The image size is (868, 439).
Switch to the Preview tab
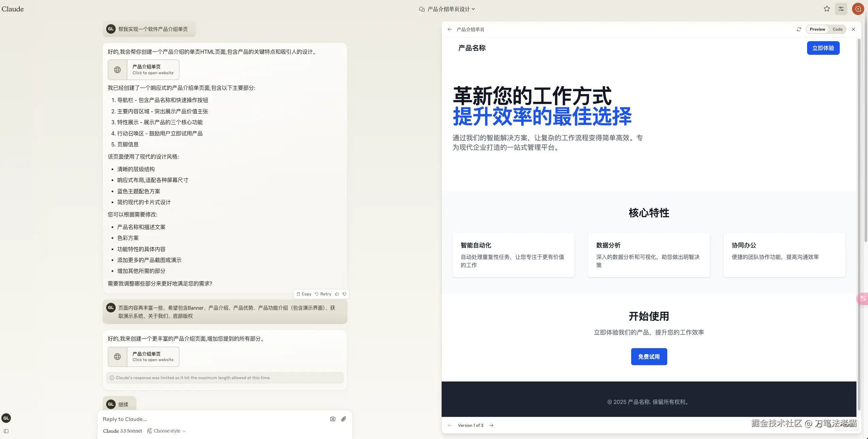click(817, 29)
